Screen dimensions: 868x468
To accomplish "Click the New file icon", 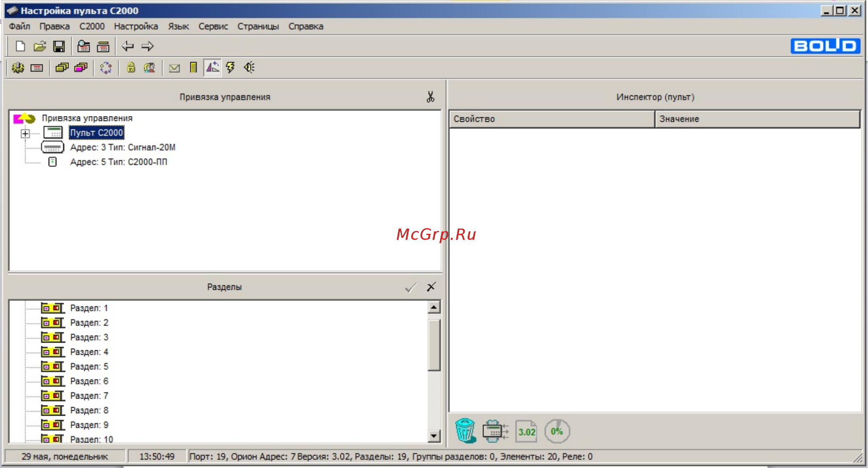I will (x=20, y=46).
